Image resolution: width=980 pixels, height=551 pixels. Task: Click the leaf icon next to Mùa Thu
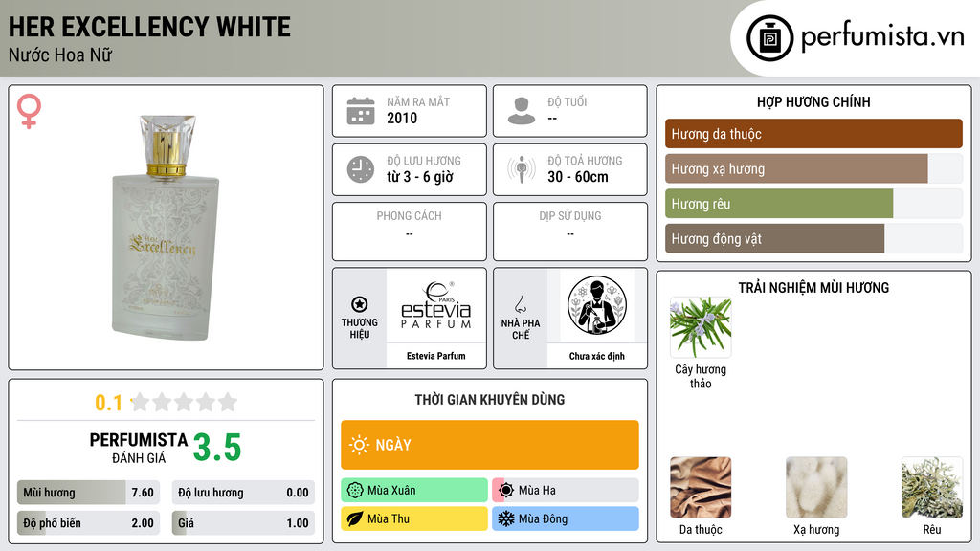point(355,518)
